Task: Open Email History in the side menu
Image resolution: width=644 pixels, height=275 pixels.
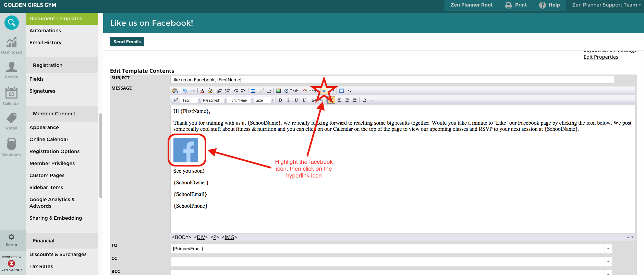Action: pos(45,43)
